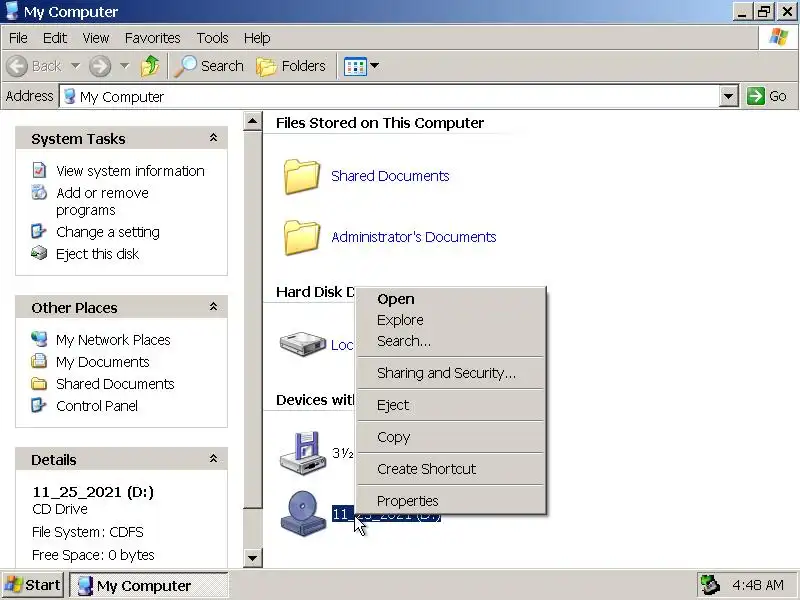This screenshot has width=800, height=600.
Task: Click the Go button
Action: tap(768, 96)
